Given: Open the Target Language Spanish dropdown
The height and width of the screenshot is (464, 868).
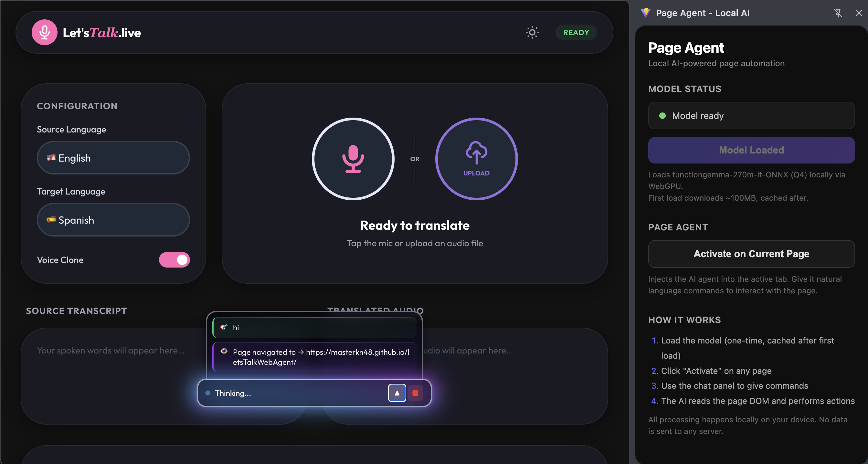Looking at the screenshot, I should click(113, 220).
